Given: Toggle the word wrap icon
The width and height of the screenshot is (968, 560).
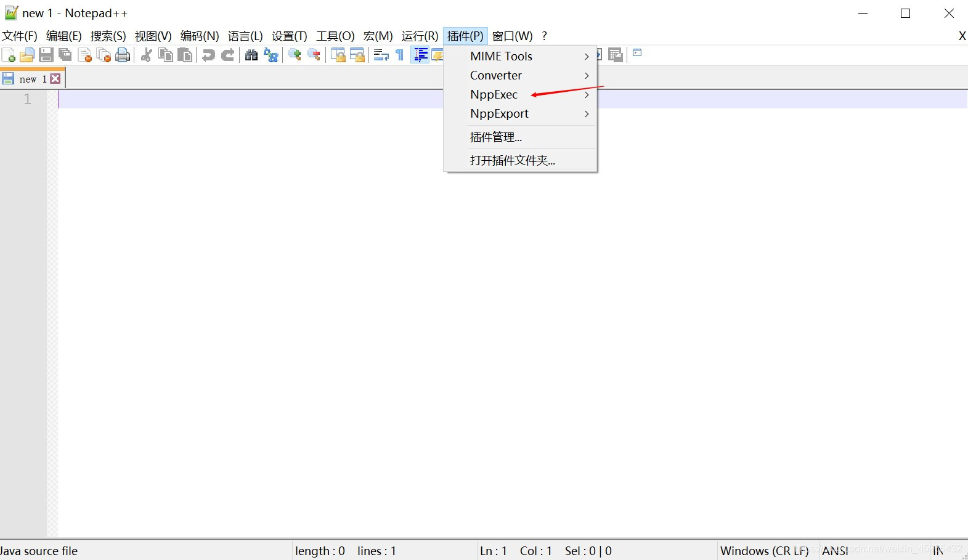Looking at the screenshot, I should click(x=381, y=55).
